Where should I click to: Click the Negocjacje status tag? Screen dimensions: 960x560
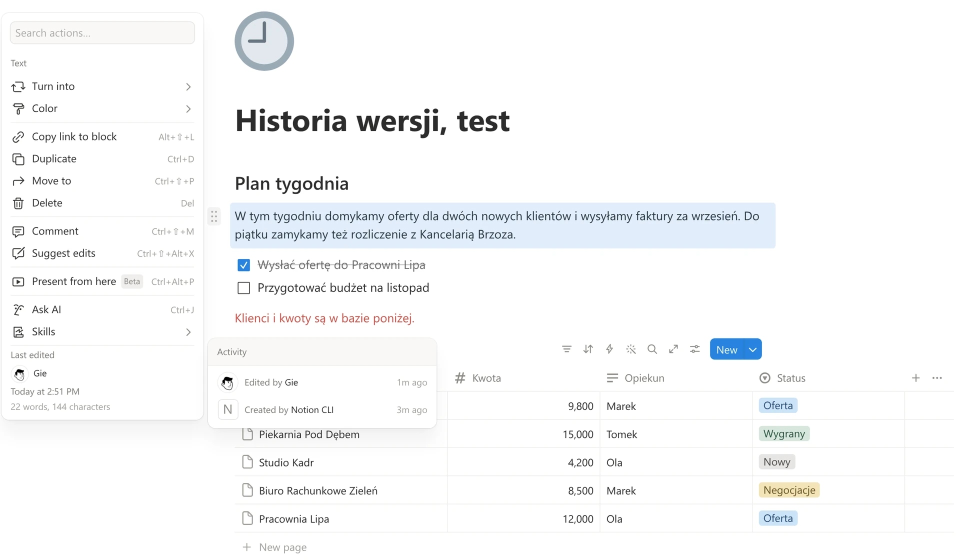click(789, 490)
